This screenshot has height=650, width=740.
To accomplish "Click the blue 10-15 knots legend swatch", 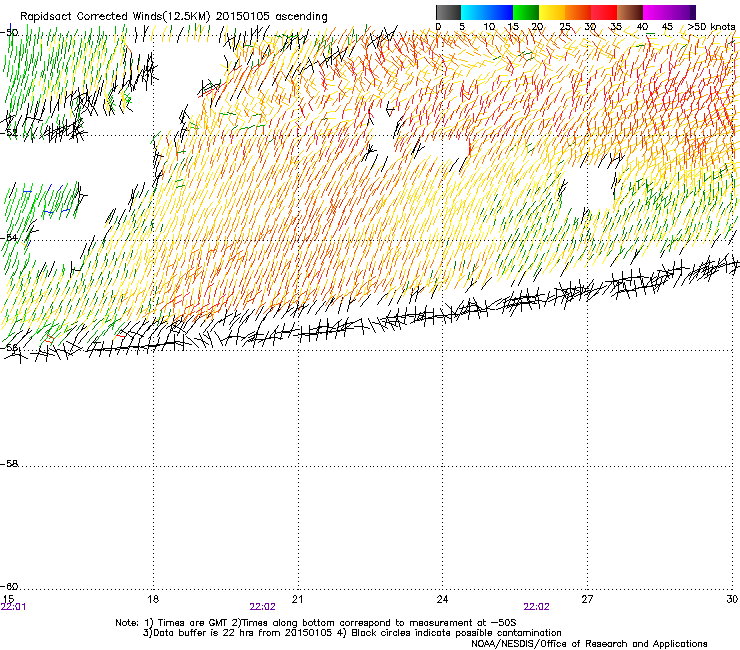I will click(x=500, y=12).
